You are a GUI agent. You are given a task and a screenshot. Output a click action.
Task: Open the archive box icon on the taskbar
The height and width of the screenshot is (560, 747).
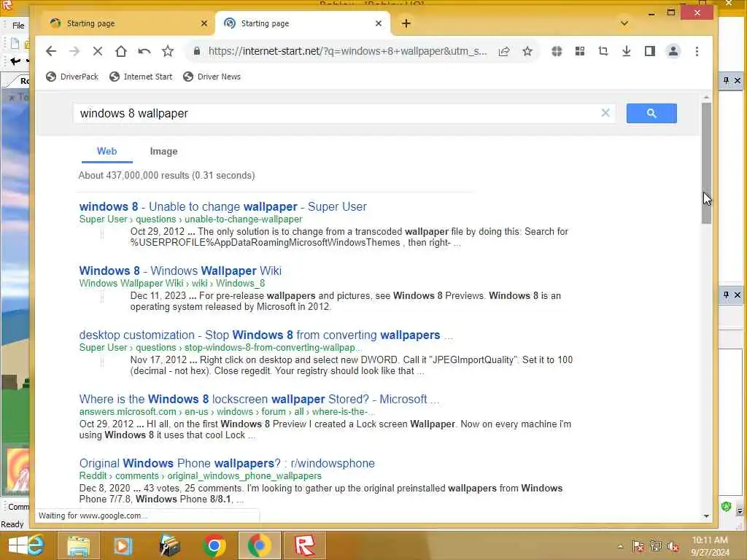tap(169, 545)
